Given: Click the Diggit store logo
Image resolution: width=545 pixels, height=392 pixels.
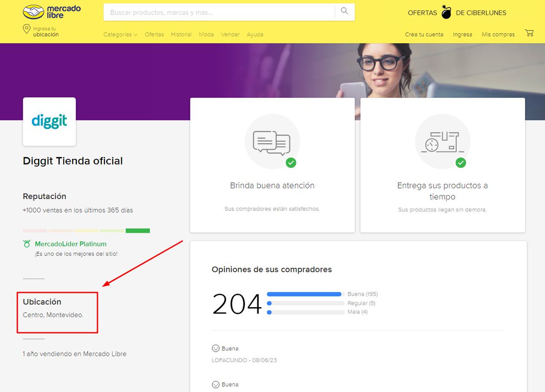Looking at the screenshot, I should 50,122.
